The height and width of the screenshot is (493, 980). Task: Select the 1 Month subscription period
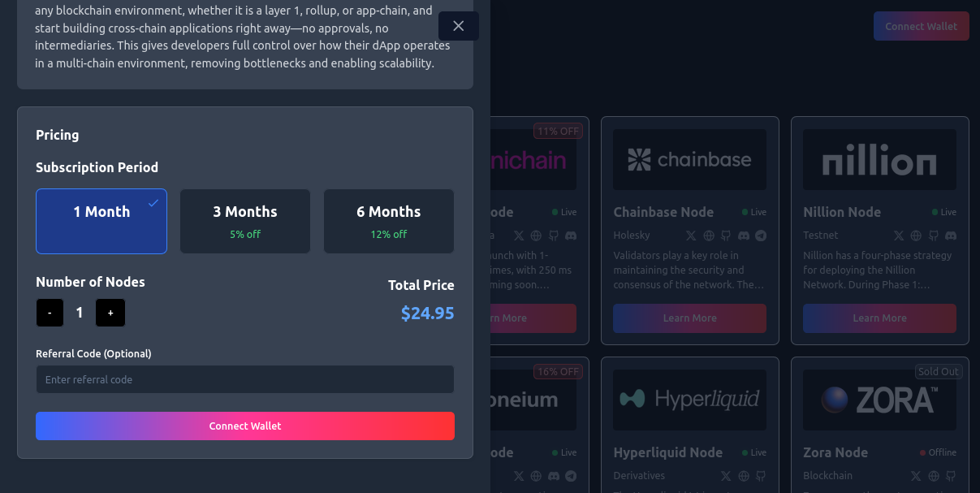pos(101,221)
